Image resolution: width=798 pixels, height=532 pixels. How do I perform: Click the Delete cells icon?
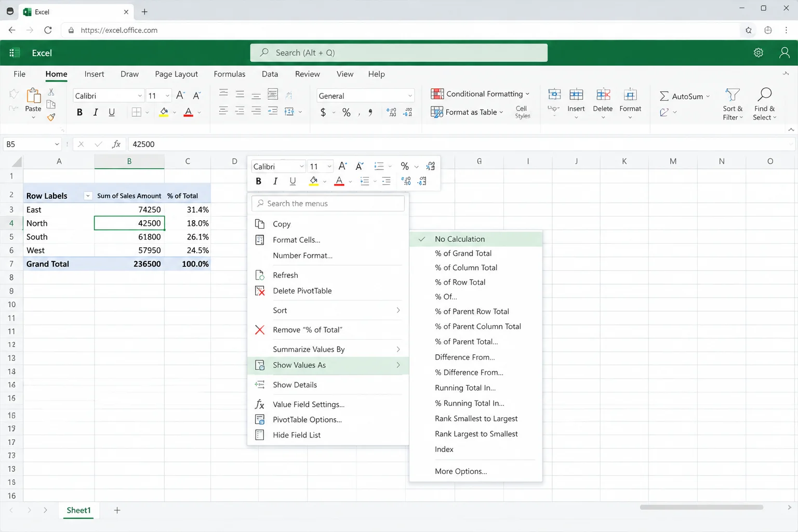point(603,95)
